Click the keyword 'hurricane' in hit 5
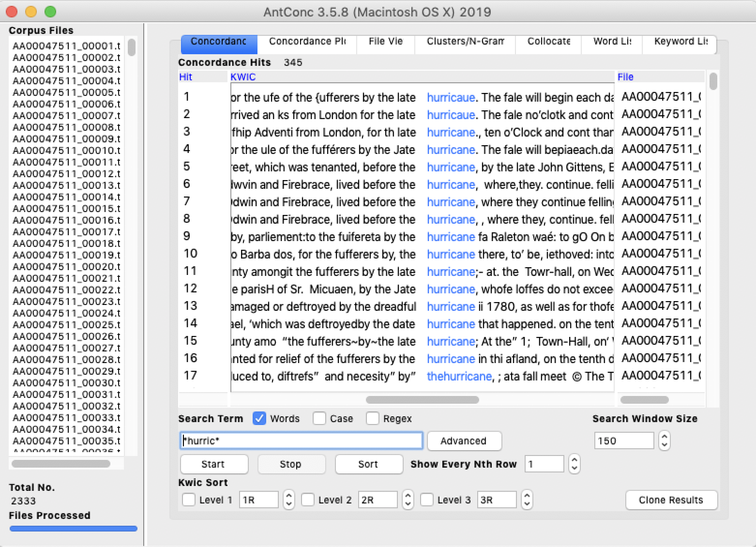756x547 pixels. [x=451, y=167]
